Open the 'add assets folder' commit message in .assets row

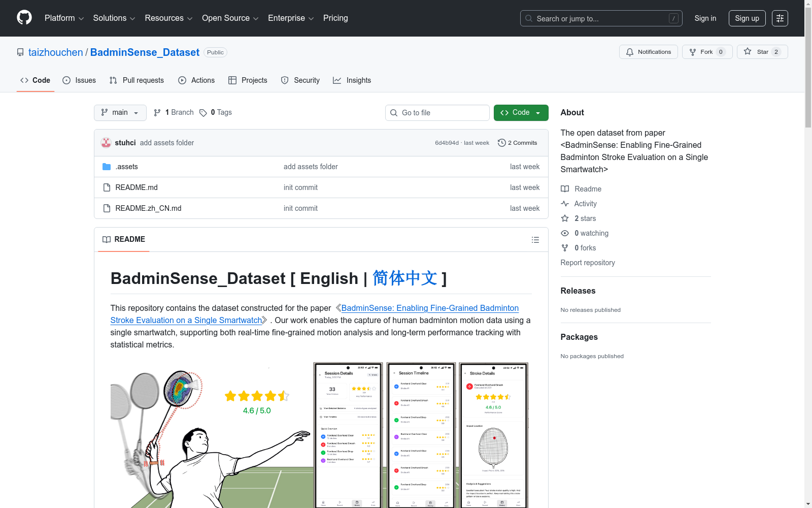coord(311,167)
